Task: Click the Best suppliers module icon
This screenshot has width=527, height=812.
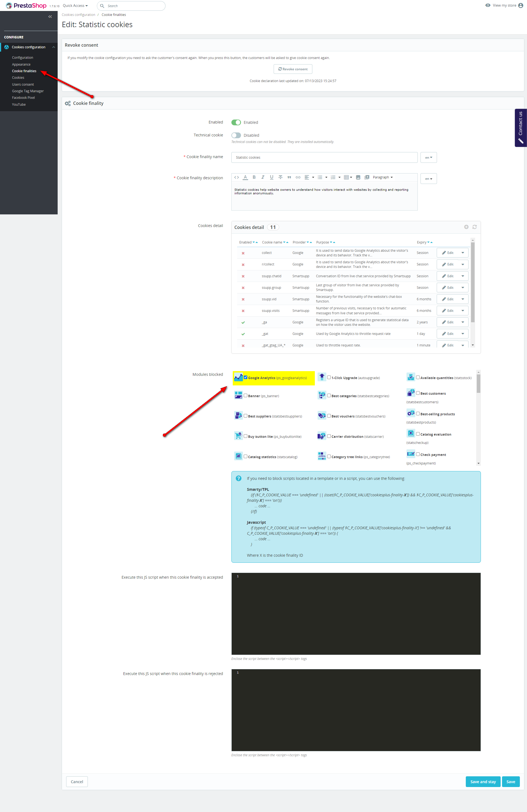Action: [239, 415]
